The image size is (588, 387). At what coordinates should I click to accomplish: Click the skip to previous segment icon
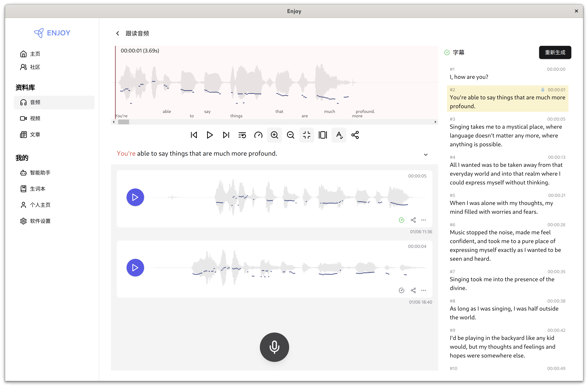(x=194, y=135)
